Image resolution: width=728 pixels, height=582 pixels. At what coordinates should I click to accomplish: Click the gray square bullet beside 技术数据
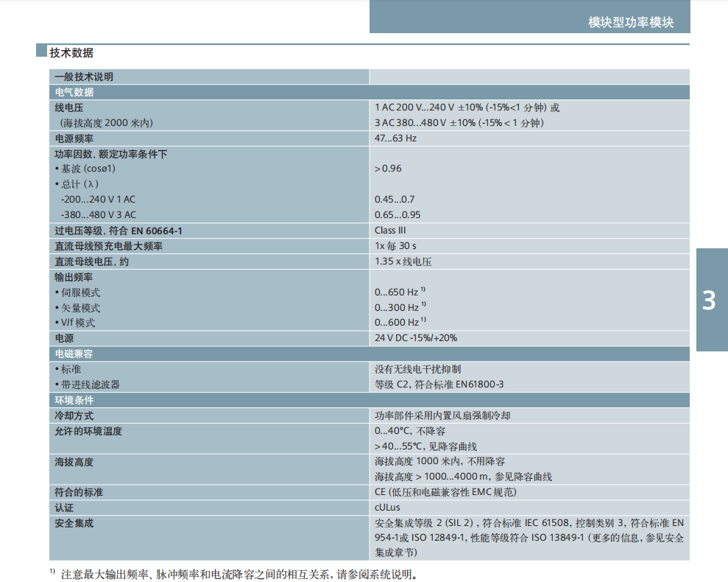(x=41, y=52)
